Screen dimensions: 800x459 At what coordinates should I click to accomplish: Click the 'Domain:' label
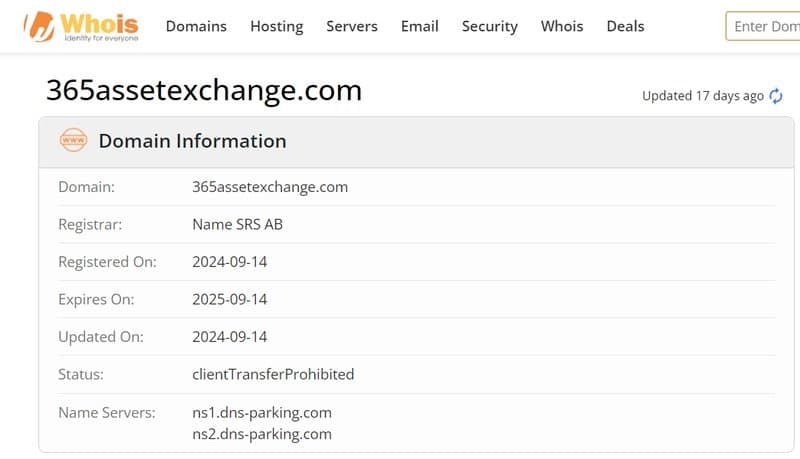86,187
